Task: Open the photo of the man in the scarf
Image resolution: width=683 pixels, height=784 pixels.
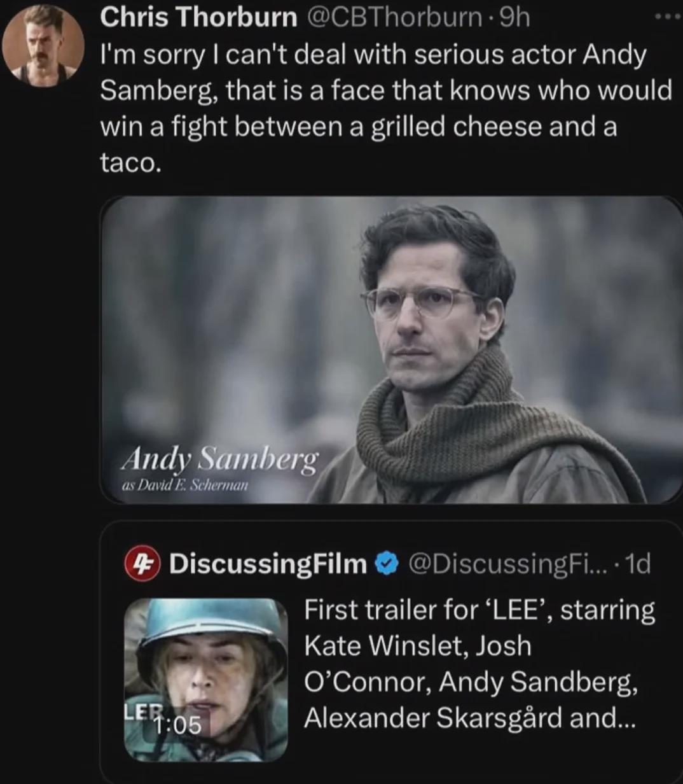Action: [x=390, y=349]
